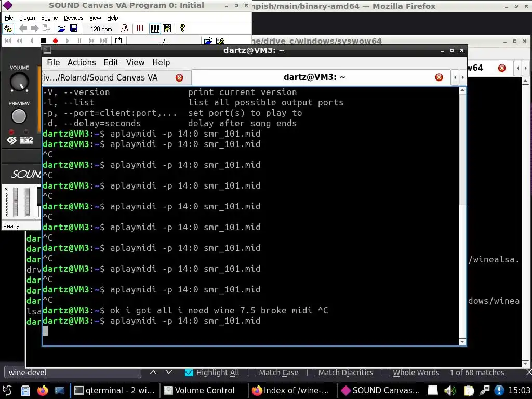Open file manager icon on taskbar
This screenshot has height=399, width=532.
25,391
